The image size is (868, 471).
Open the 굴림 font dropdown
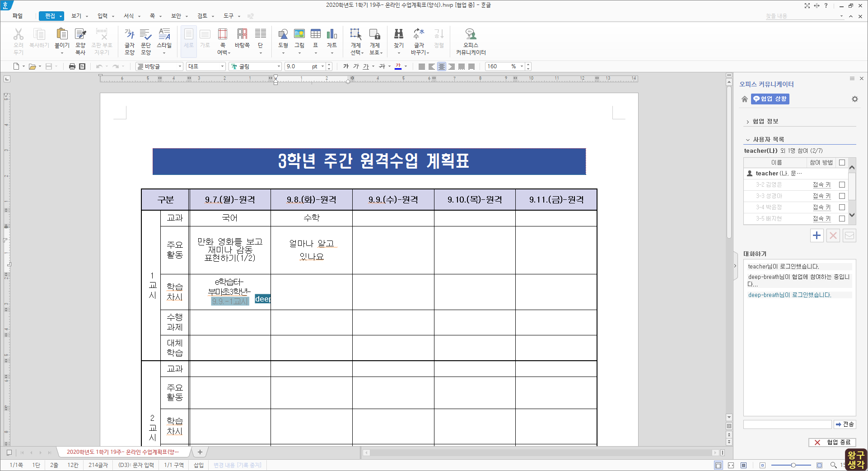coord(279,66)
